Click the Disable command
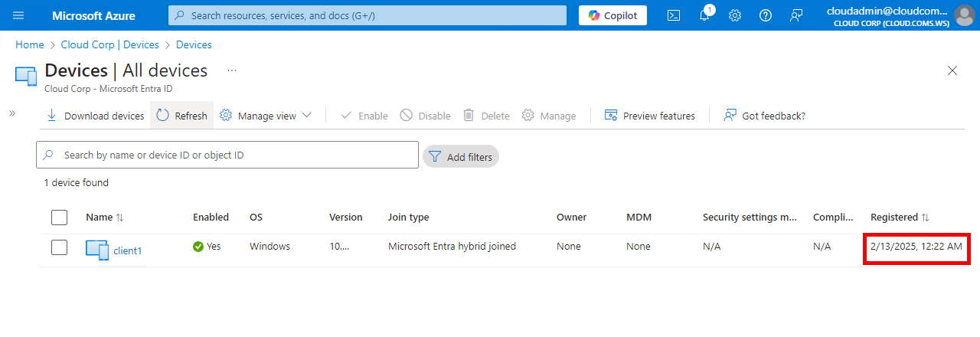The width and height of the screenshot is (980, 337). [x=425, y=116]
